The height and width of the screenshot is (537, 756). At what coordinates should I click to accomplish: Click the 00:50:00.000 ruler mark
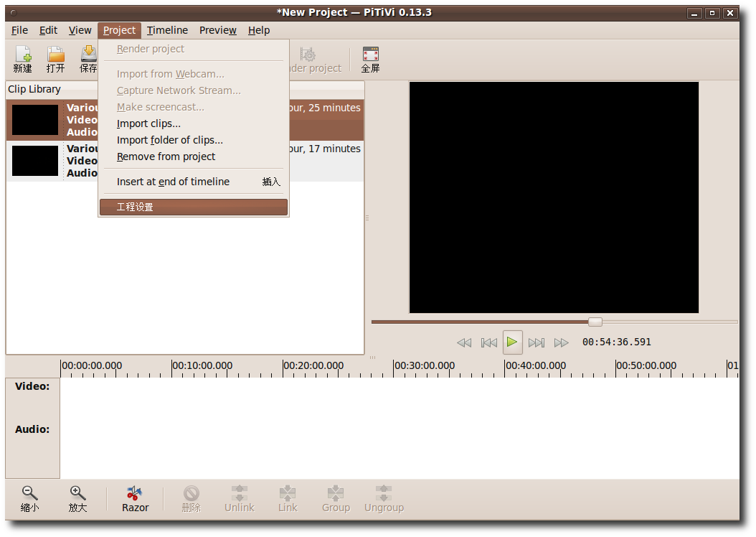(646, 365)
